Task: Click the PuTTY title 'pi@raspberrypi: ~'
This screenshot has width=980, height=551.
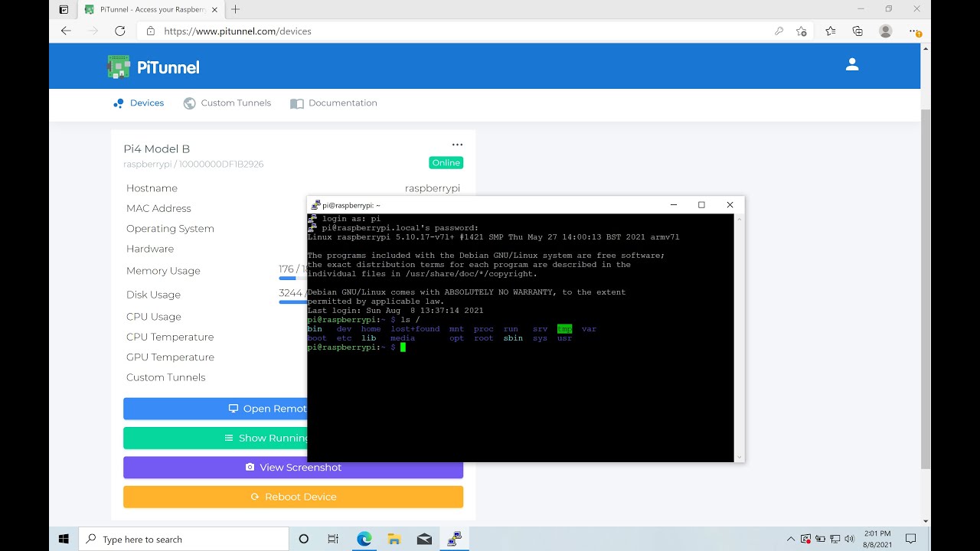Action: pyautogui.click(x=351, y=205)
